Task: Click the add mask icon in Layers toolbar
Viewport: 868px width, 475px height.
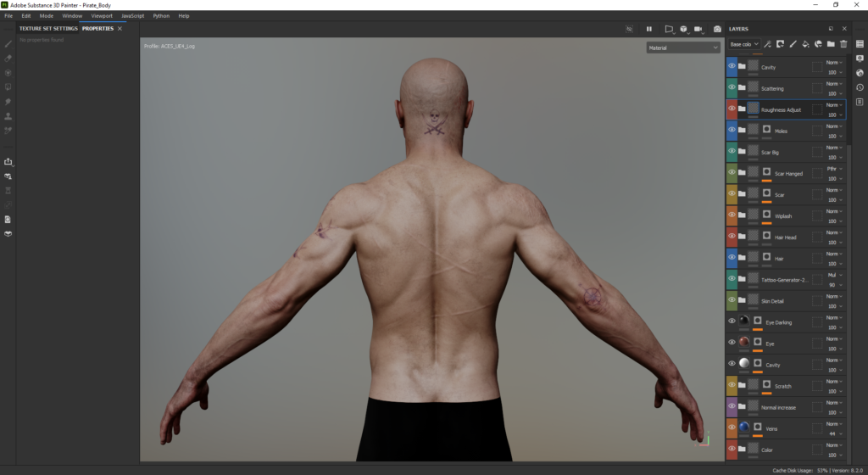Action: (x=780, y=44)
